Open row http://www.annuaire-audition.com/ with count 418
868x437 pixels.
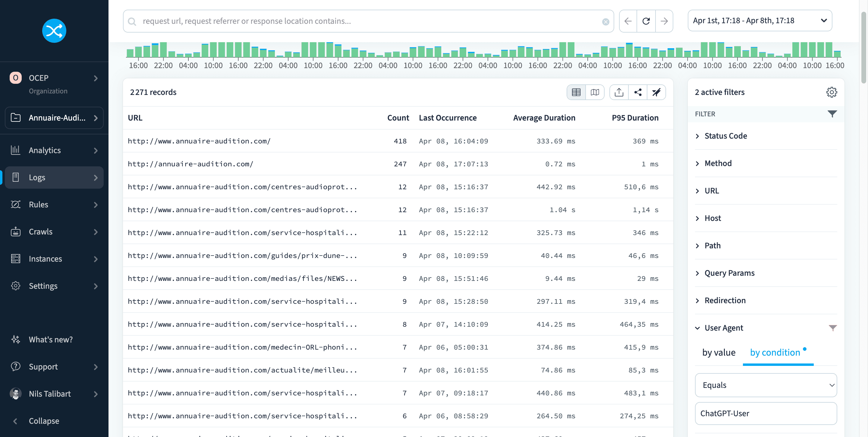pos(398,141)
